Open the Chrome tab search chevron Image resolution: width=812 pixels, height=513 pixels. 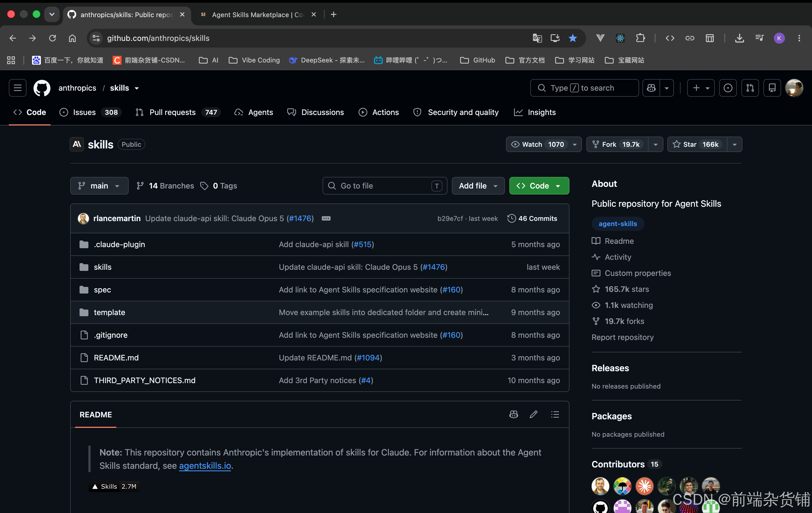[x=52, y=14]
